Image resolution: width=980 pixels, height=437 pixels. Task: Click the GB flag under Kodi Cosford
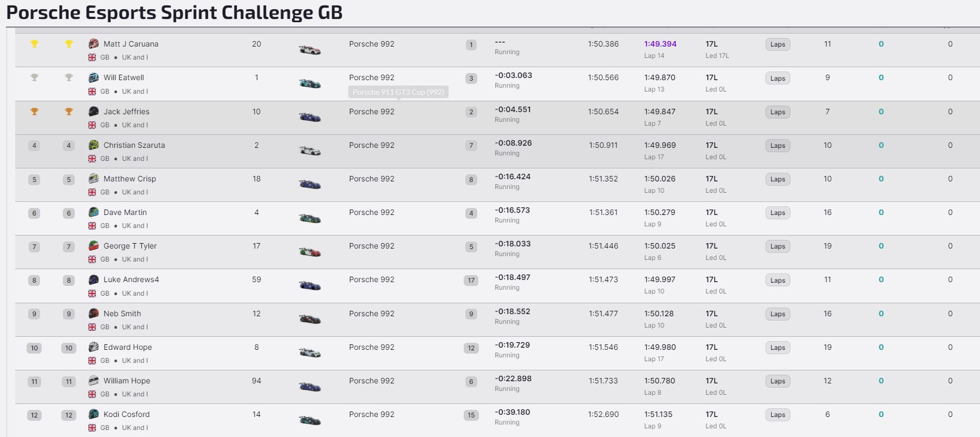[92, 428]
